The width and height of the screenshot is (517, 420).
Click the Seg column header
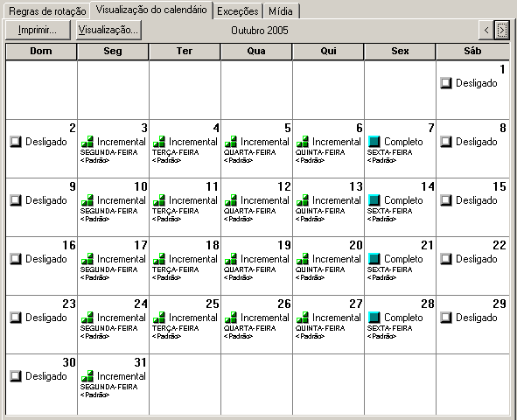click(113, 51)
